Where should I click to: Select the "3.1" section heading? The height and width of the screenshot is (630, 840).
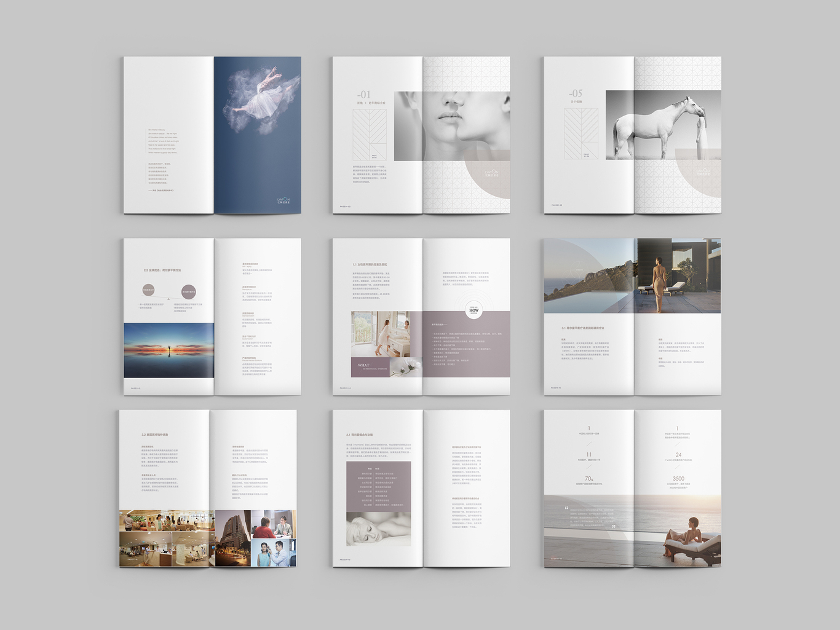(582, 328)
